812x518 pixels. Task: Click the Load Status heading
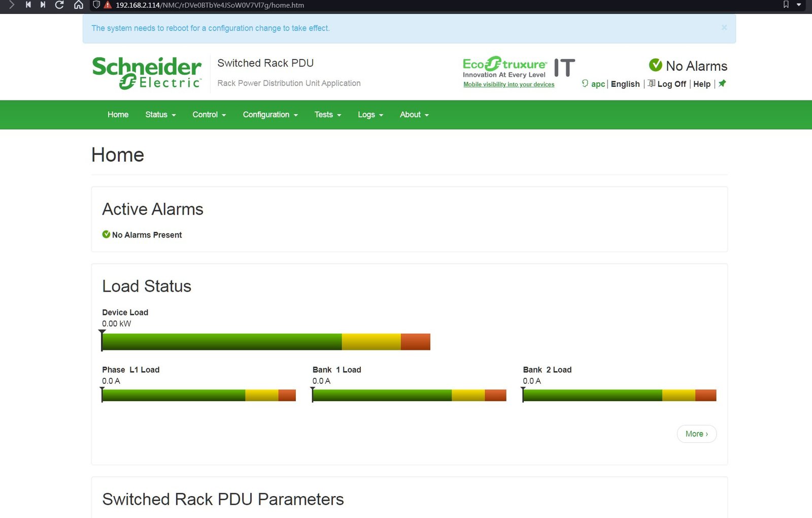[x=146, y=286]
